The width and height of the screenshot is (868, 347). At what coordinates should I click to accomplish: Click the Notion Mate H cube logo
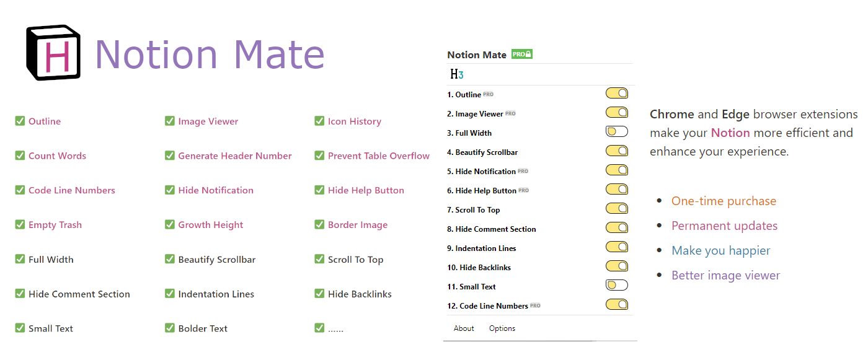53,53
